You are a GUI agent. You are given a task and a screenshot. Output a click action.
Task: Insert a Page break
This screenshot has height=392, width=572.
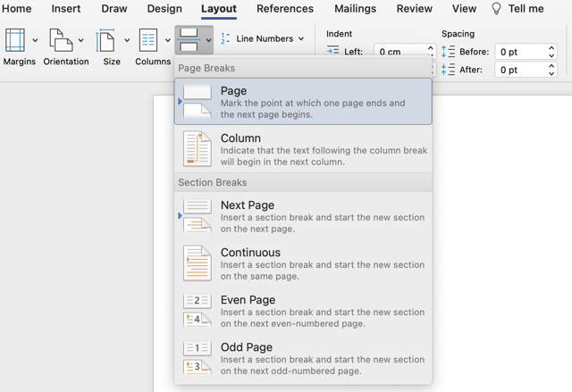(x=304, y=102)
